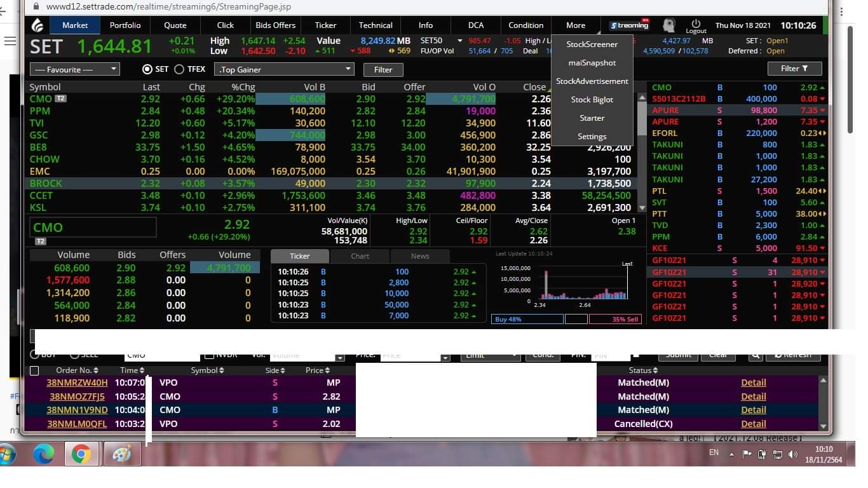This screenshot has width=868, height=488.
Task: Click the Streaming brand logo
Action: coord(629,25)
